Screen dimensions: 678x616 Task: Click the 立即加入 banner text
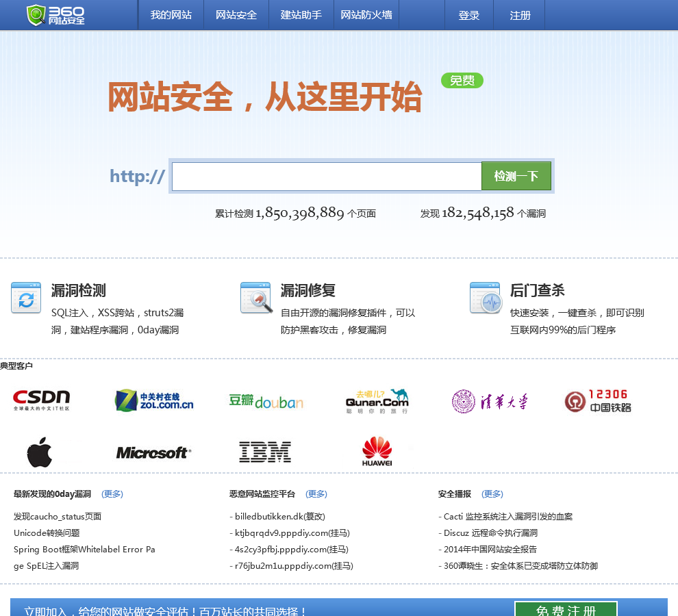(166, 611)
